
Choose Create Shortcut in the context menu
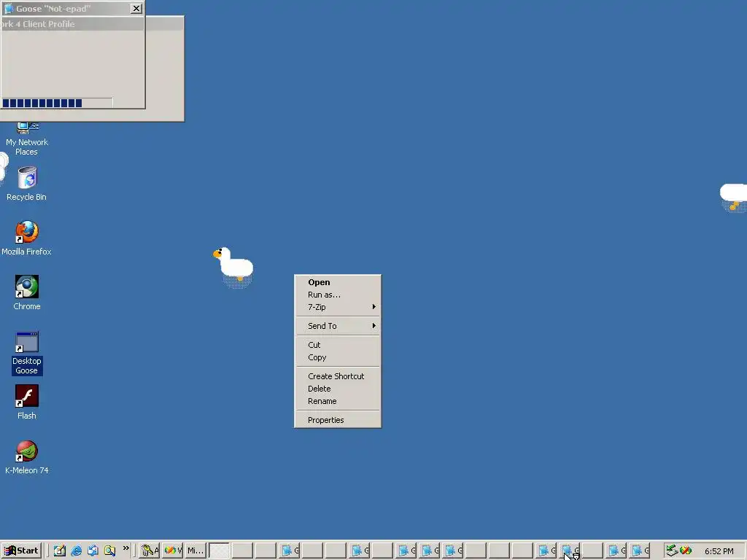338,376
